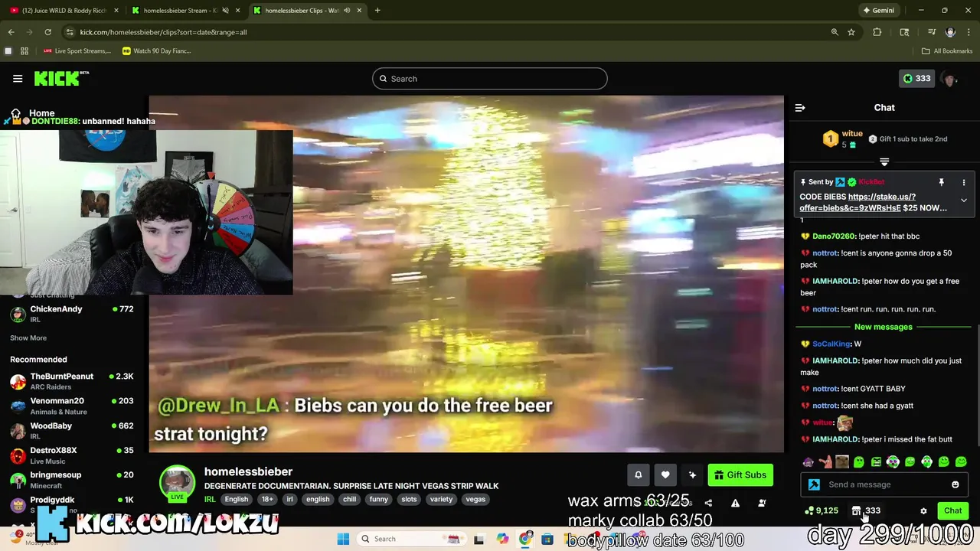This screenshot has height=551, width=980.
Task: Click the pinned message pin icon
Action: coord(941,182)
